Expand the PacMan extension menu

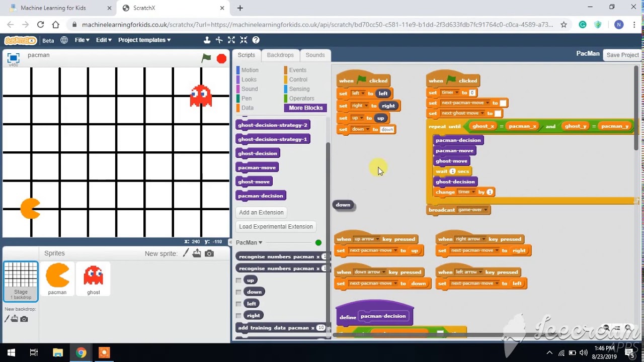tap(249, 242)
